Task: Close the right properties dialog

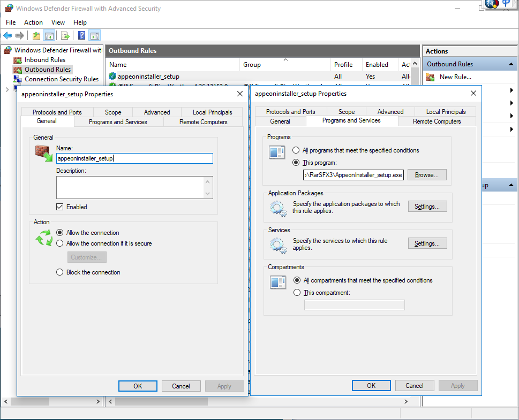Action: point(473,94)
